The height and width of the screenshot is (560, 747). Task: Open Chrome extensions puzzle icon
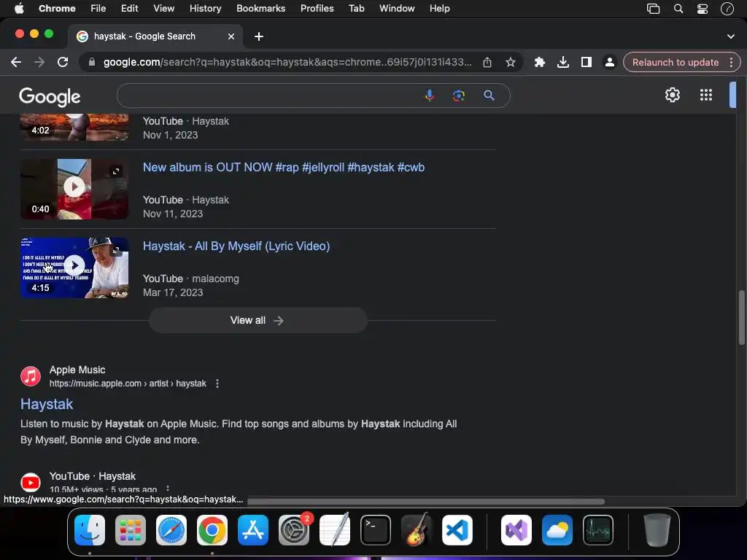click(x=539, y=63)
